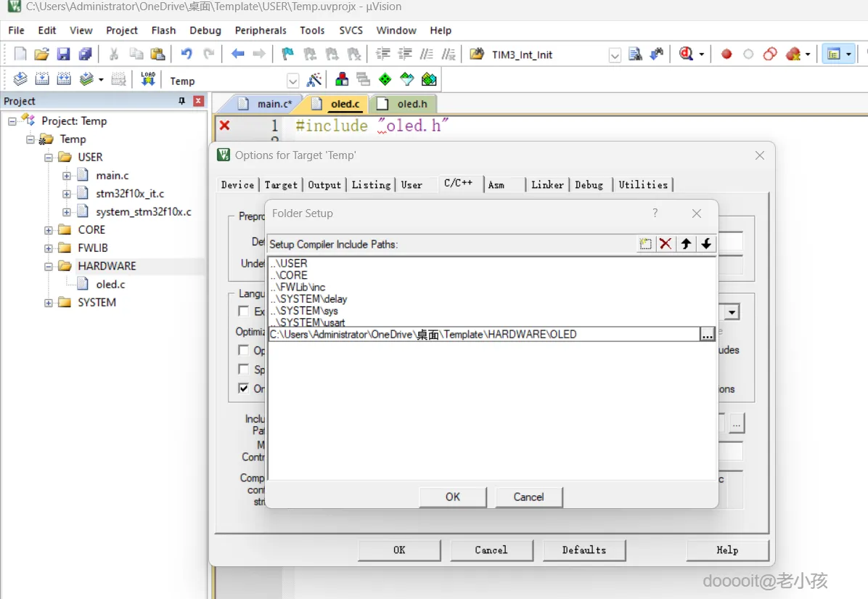The width and height of the screenshot is (868, 599).
Task: Click the New include path icon
Action: [x=645, y=244]
